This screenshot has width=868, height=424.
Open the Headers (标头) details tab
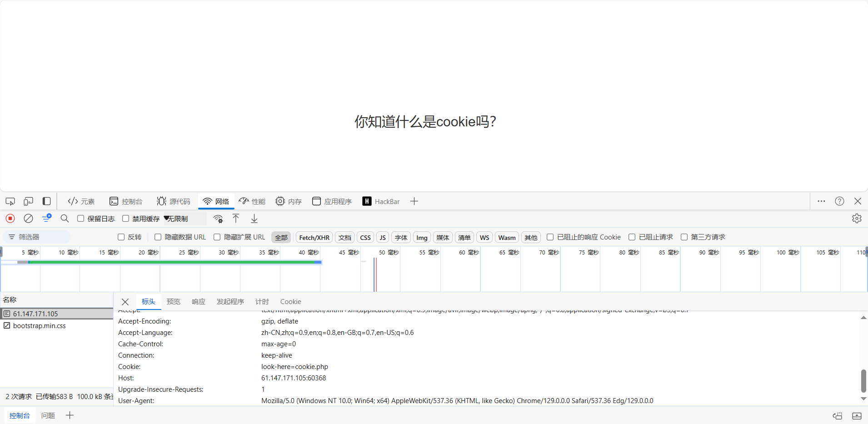tap(149, 301)
